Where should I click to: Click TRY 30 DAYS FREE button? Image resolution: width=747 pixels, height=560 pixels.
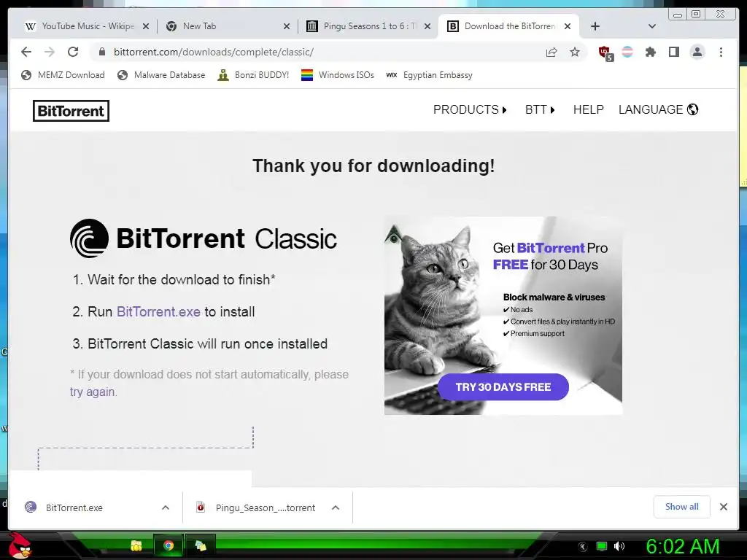click(503, 387)
